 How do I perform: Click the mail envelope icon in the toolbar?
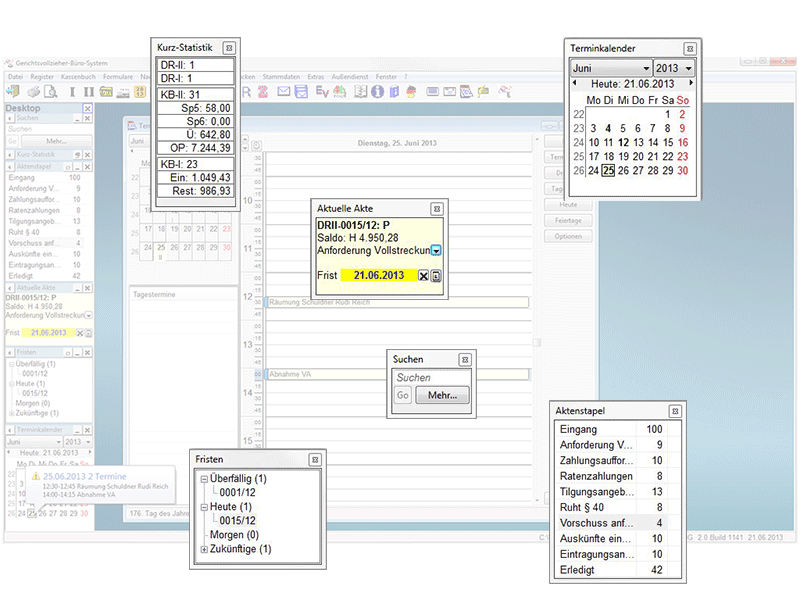coord(284,92)
